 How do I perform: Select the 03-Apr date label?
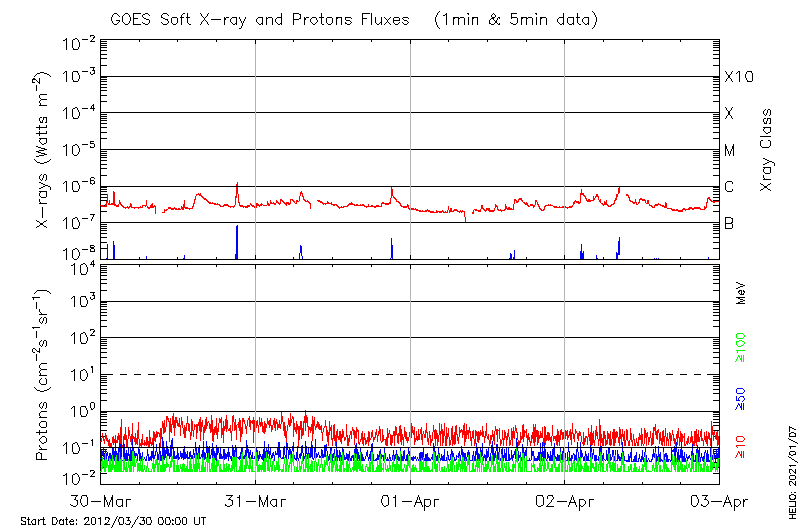point(719,500)
